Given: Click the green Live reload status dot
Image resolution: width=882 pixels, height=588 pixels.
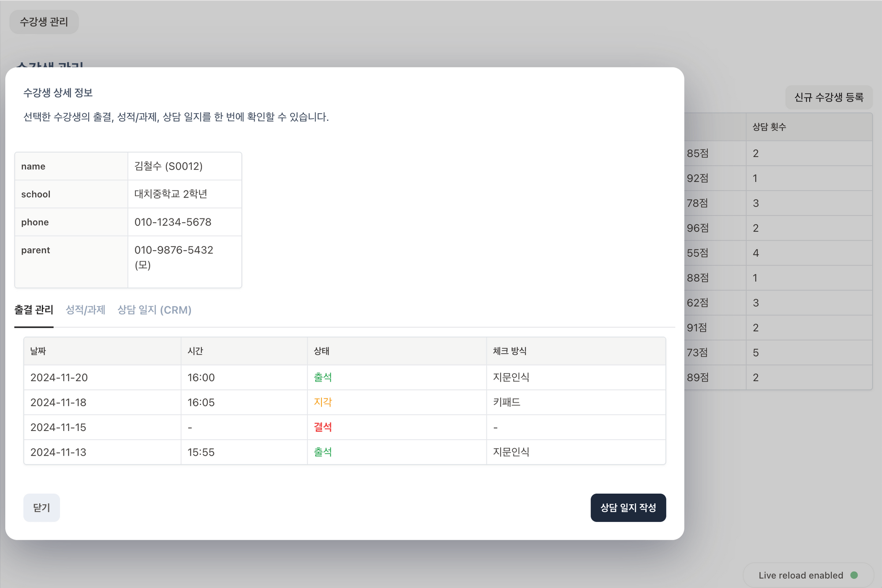Looking at the screenshot, I should point(854,575).
